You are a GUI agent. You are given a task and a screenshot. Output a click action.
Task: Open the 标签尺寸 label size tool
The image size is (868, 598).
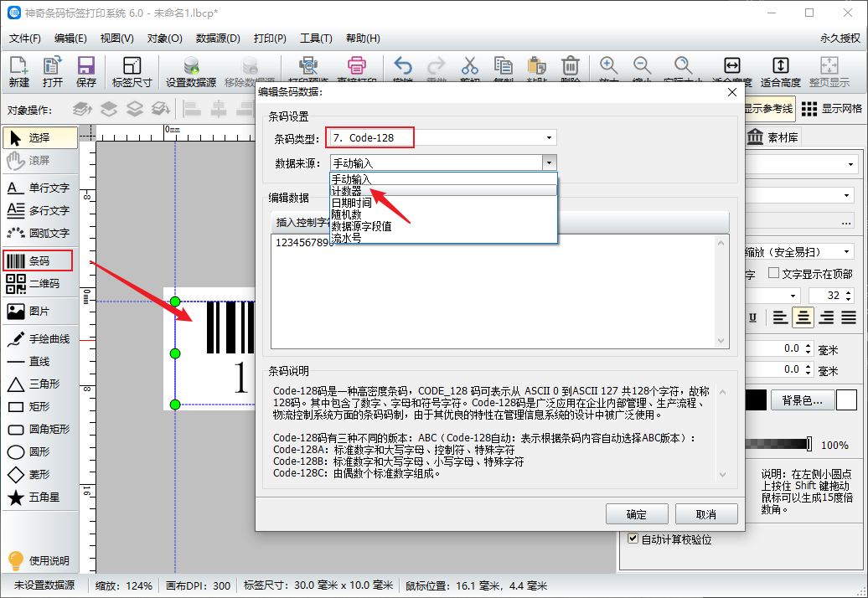(132, 71)
